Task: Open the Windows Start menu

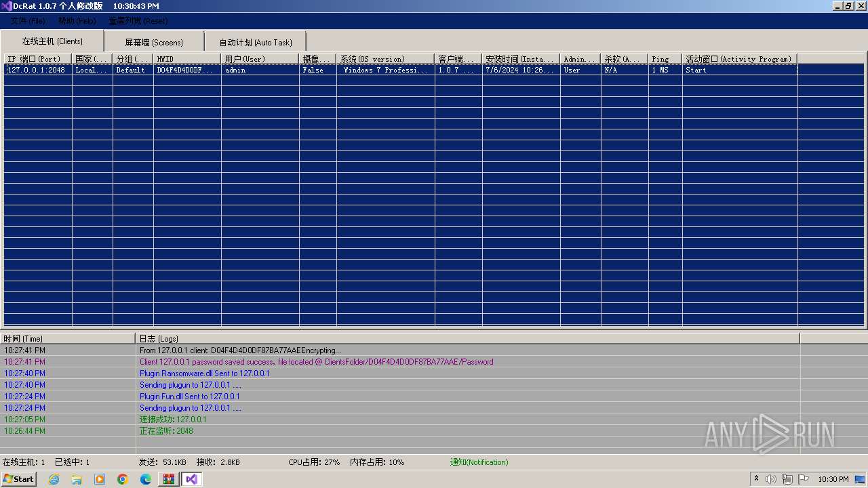Action: 19,479
